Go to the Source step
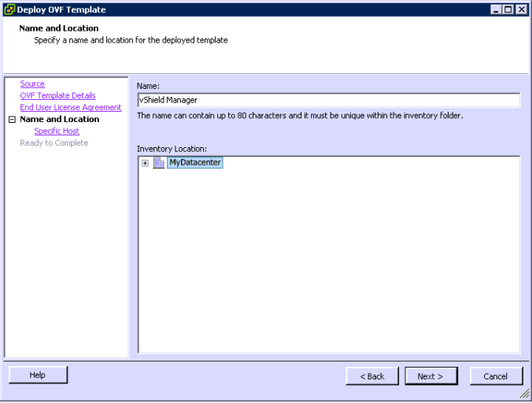 [x=32, y=84]
